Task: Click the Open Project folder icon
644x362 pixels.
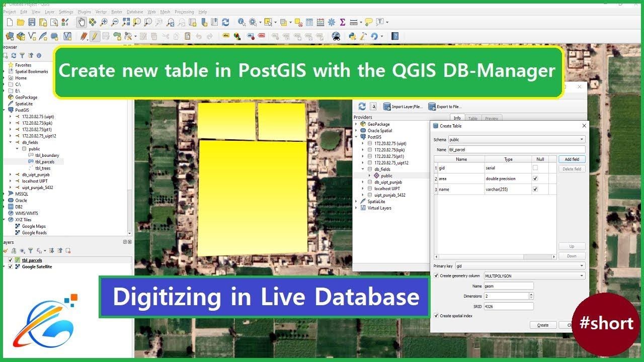Action: (x=21, y=22)
